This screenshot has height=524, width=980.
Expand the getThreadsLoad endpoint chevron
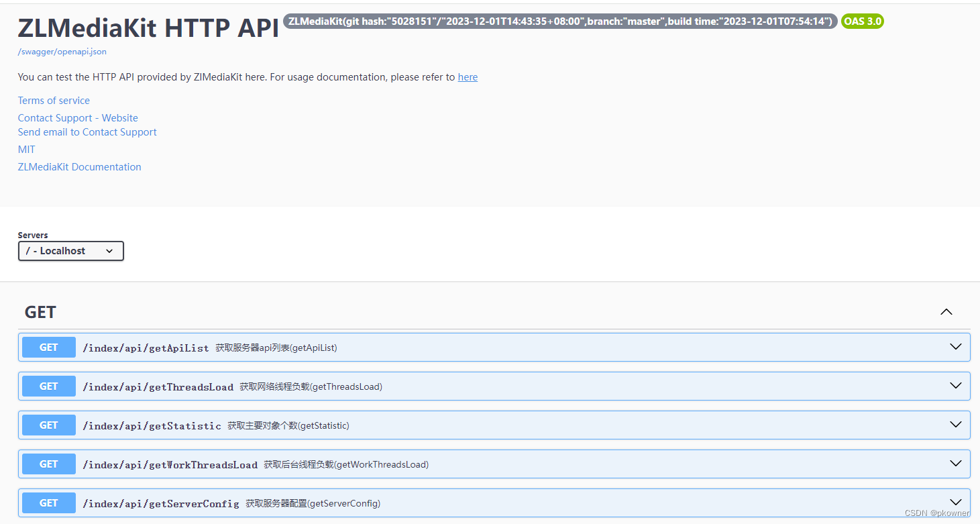pos(956,386)
